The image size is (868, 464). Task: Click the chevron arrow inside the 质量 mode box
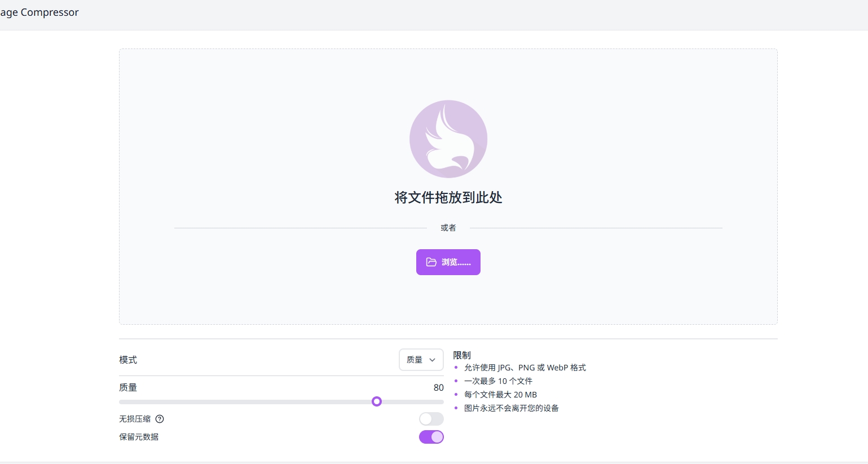432,360
